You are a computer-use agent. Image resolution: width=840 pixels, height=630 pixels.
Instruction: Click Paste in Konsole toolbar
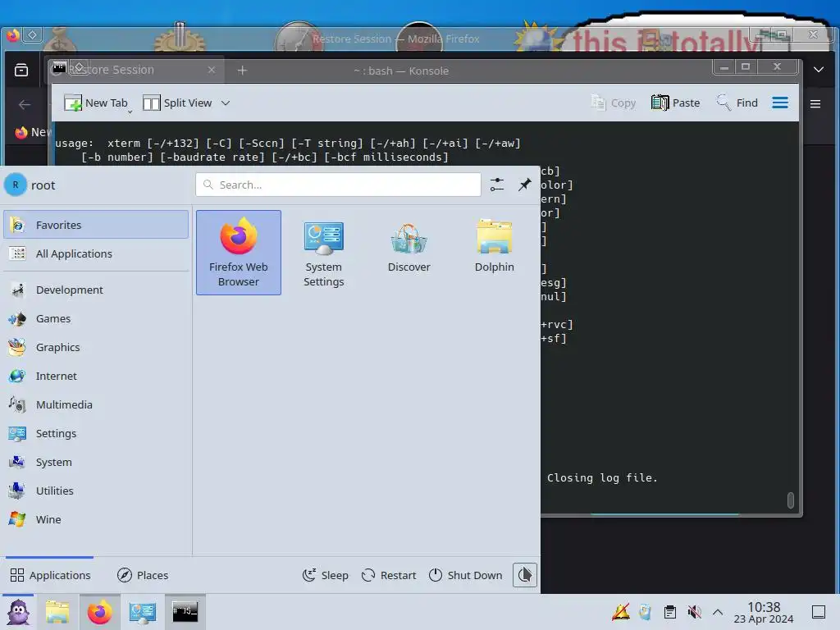point(676,103)
